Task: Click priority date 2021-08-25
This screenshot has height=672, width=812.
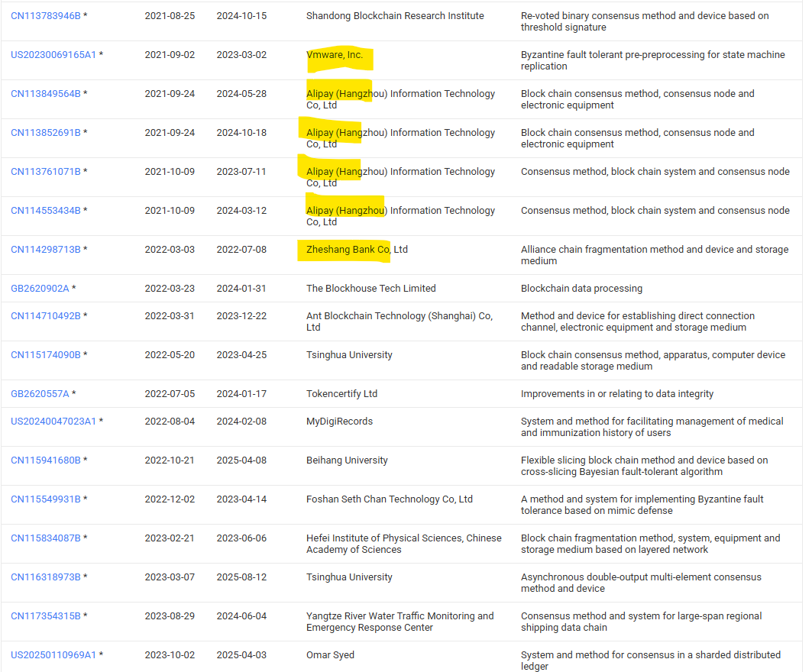Action: (170, 16)
